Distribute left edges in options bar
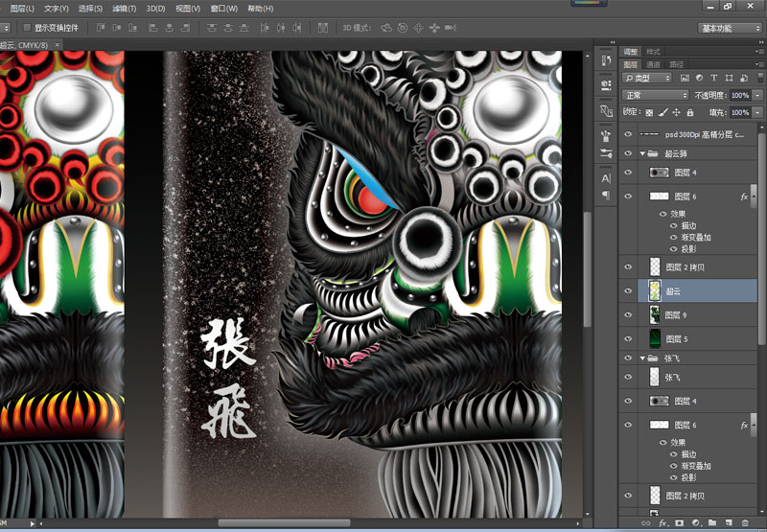The height and width of the screenshot is (532, 767). point(265,28)
